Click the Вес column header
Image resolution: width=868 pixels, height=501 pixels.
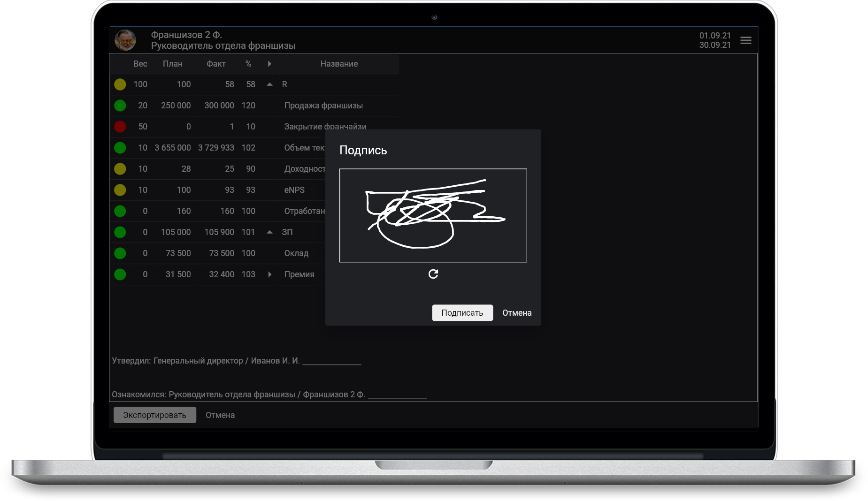[140, 64]
